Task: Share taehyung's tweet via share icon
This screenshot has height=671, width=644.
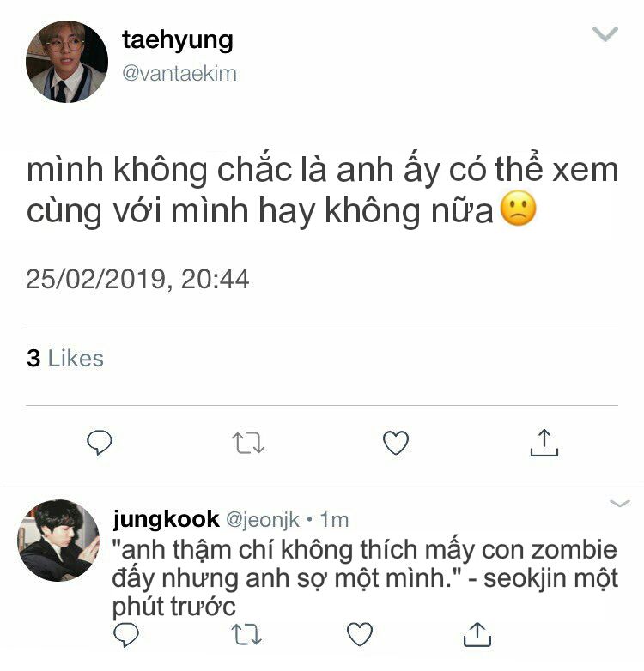Action: pyautogui.click(x=544, y=443)
